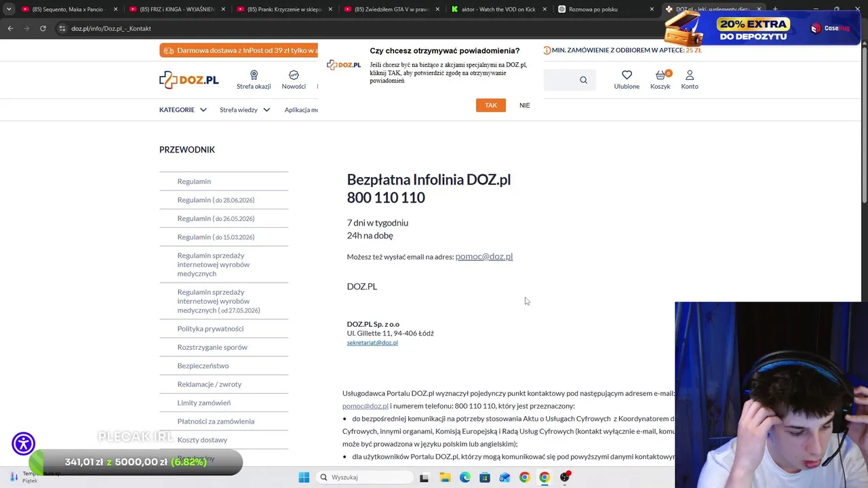868x488 pixels.
Task: Expand the KATEGORIE dropdown
Action: tap(183, 110)
